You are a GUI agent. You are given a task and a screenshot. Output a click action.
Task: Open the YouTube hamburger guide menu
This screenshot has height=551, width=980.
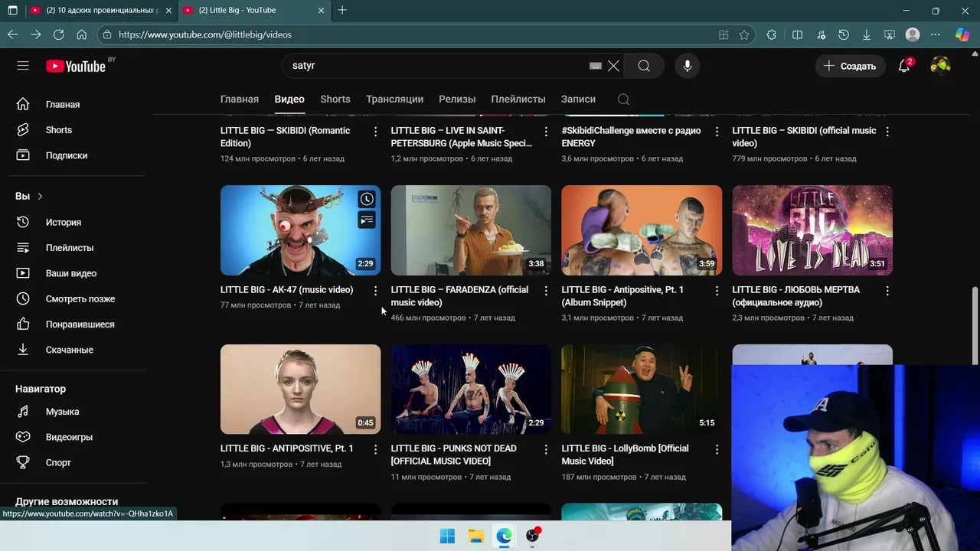coord(23,66)
